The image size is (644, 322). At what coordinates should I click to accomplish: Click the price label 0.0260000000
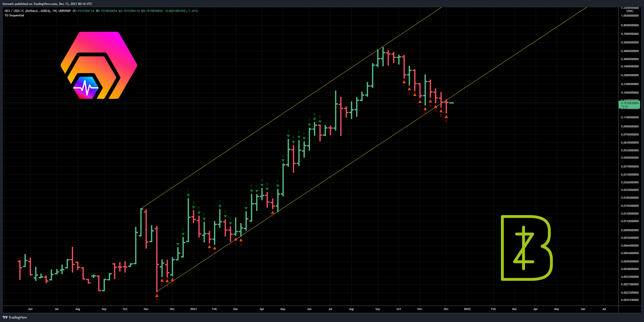[x=630, y=183]
